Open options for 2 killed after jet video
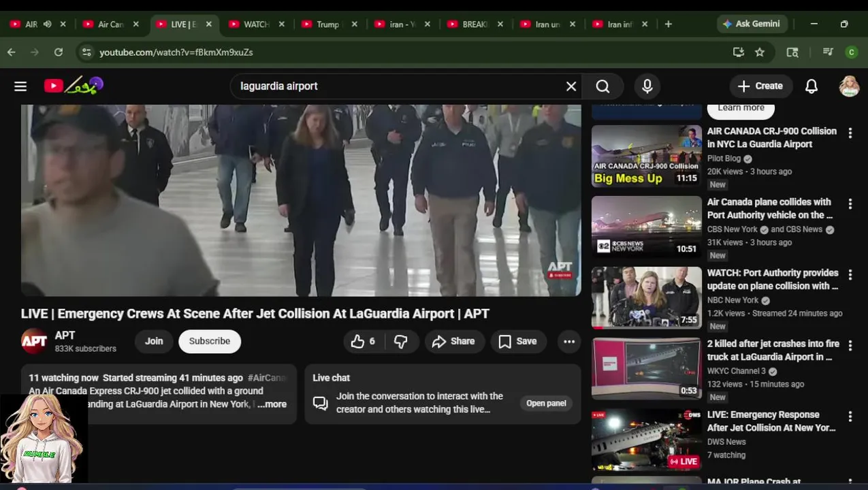This screenshot has height=490, width=868. (850, 346)
